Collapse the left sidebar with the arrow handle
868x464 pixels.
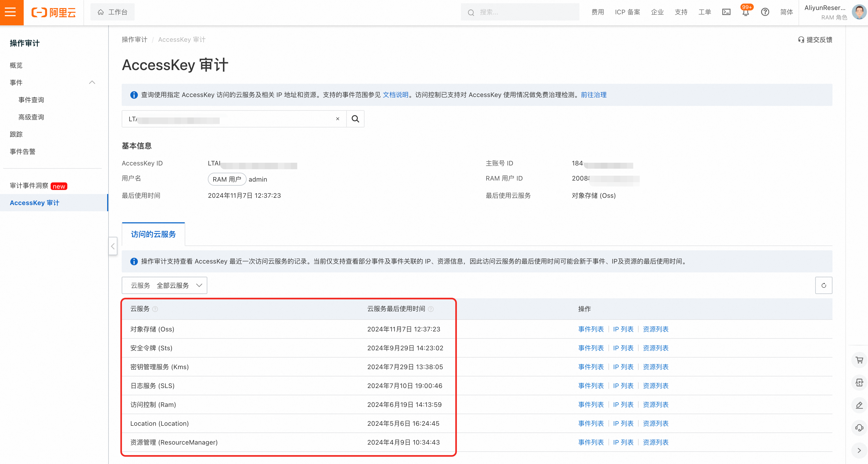(x=113, y=246)
